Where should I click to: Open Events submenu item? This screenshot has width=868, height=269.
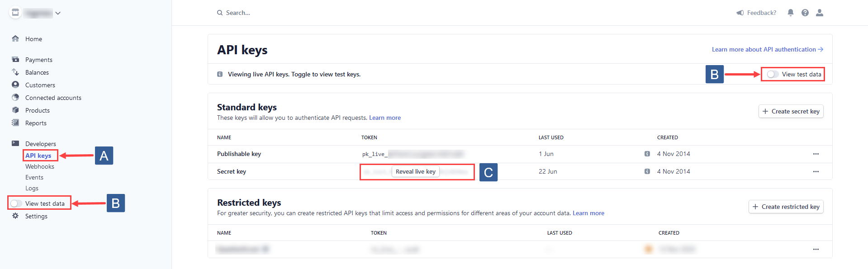click(34, 177)
